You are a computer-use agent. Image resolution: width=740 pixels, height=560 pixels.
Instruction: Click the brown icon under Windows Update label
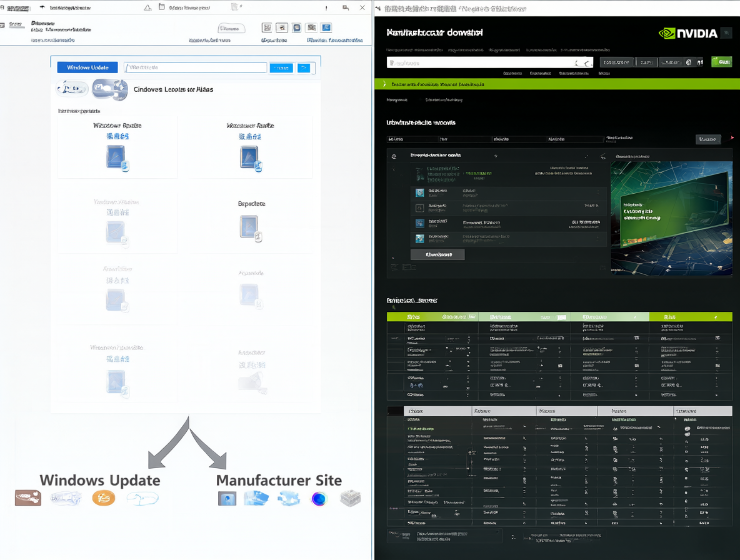click(x=28, y=497)
